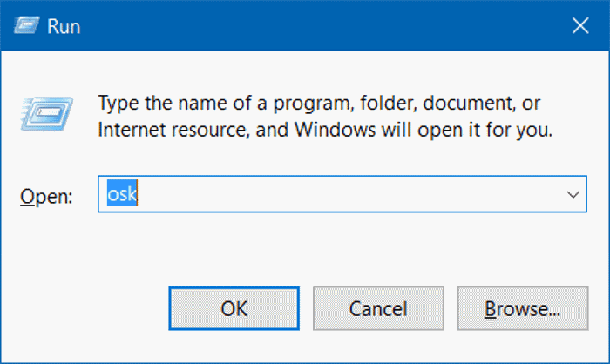Screen dimensions: 610x364
Task: Click the "Run" title text
Action: coord(64,27)
